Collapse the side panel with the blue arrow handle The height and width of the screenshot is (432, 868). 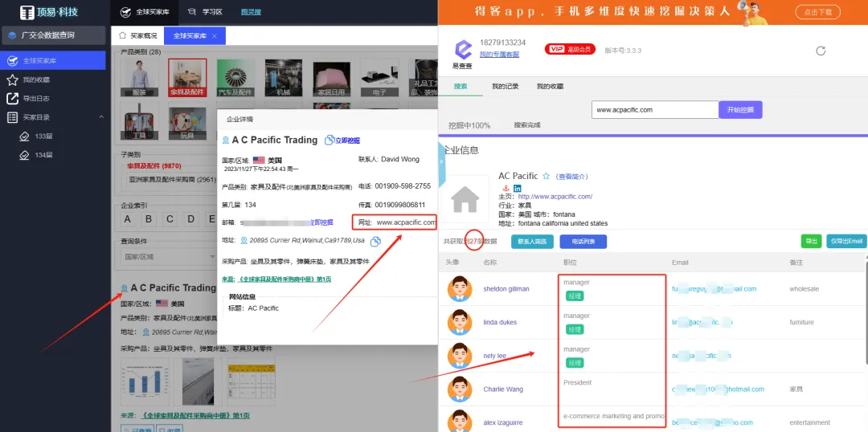tap(442, 161)
